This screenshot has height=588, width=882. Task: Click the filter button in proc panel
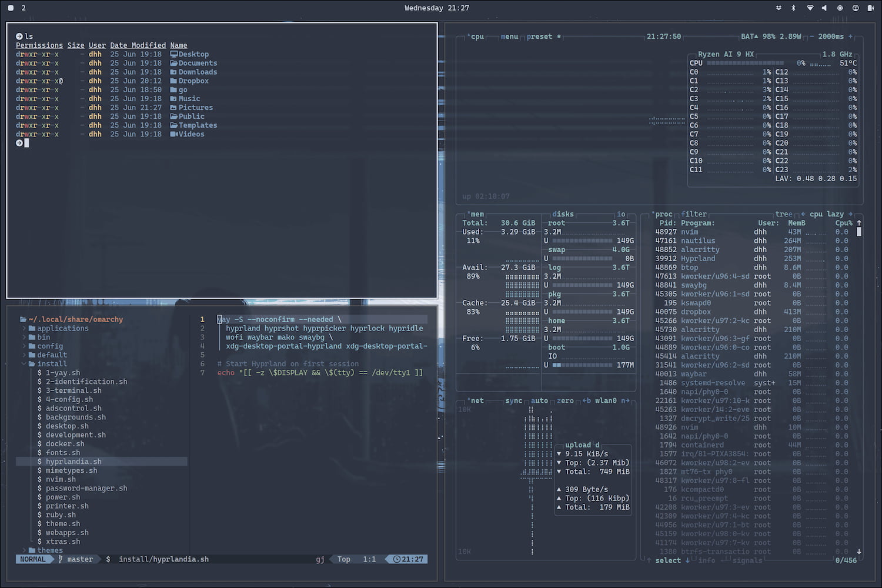694,214
